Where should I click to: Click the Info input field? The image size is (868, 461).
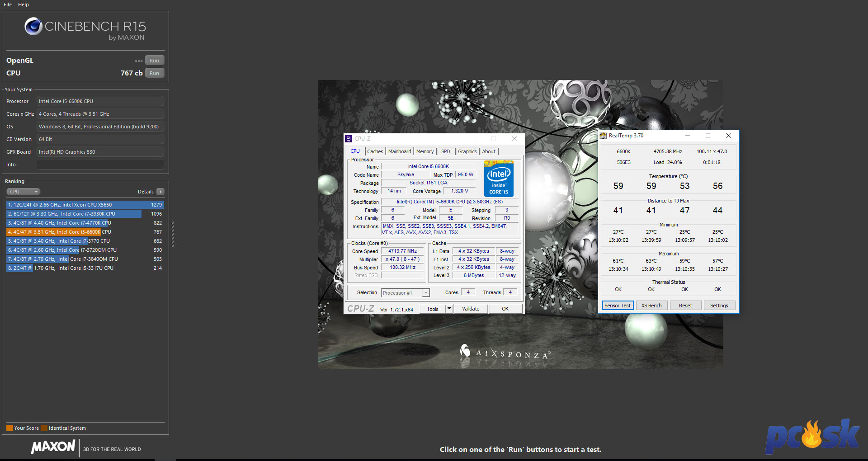[100, 165]
